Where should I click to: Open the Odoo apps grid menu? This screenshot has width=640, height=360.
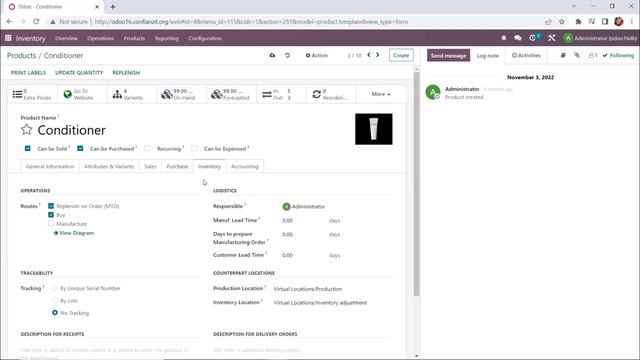[x=8, y=38]
